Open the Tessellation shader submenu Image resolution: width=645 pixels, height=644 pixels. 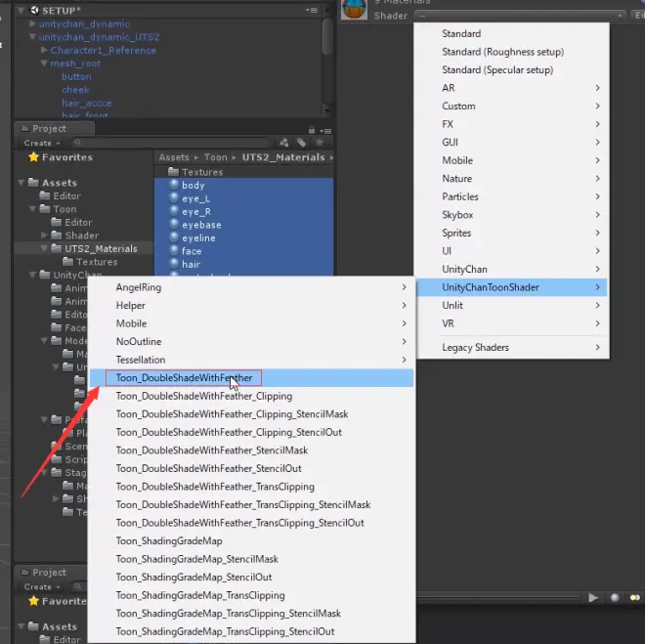pos(251,360)
